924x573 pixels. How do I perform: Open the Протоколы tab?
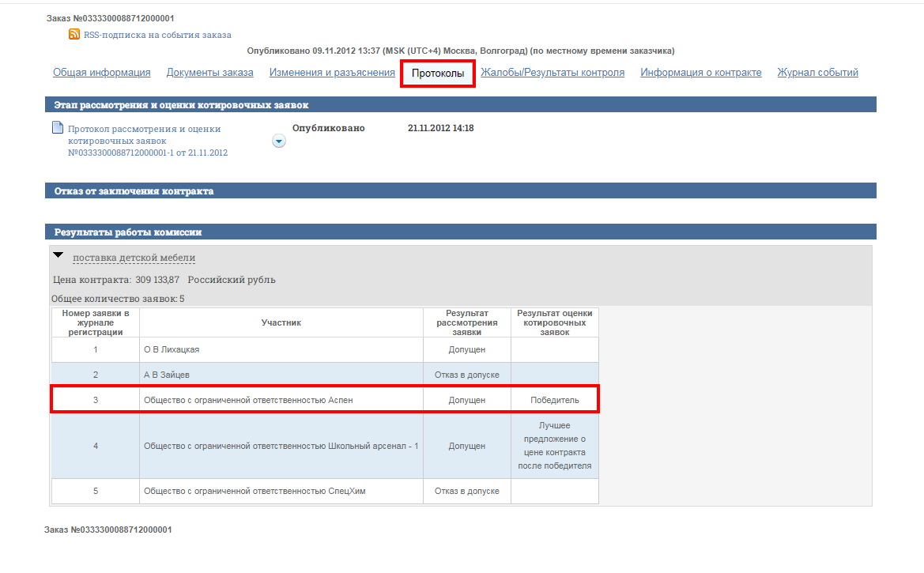tap(437, 72)
